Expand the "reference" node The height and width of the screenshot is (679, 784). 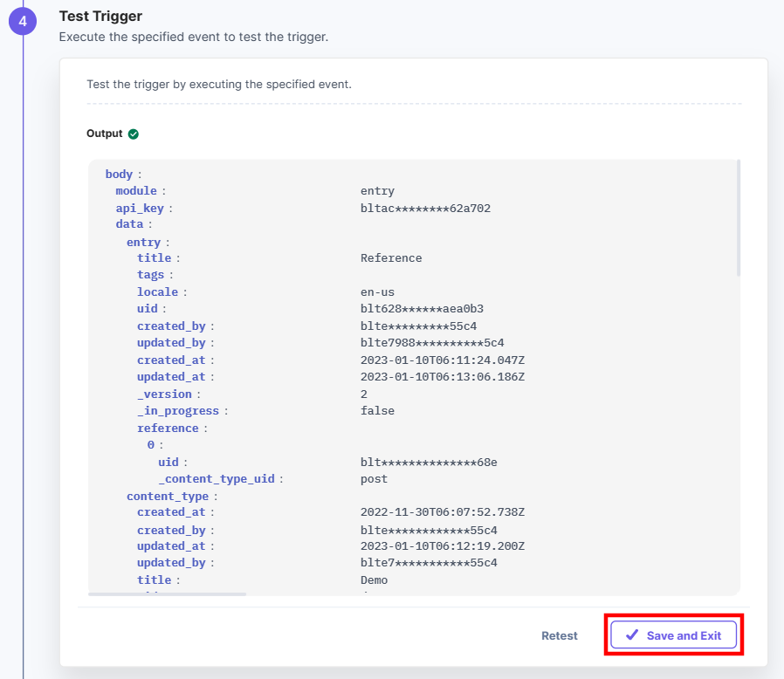click(x=168, y=428)
